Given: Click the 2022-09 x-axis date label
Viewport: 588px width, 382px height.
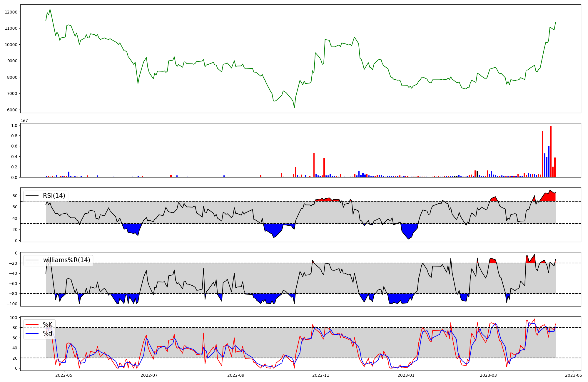Looking at the screenshot, I should pos(236,375).
